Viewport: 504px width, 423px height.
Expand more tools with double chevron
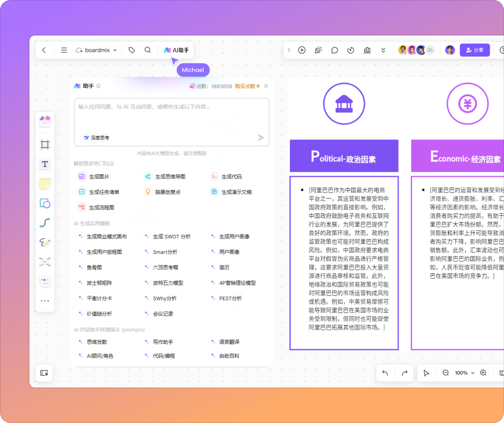point(383,50)
